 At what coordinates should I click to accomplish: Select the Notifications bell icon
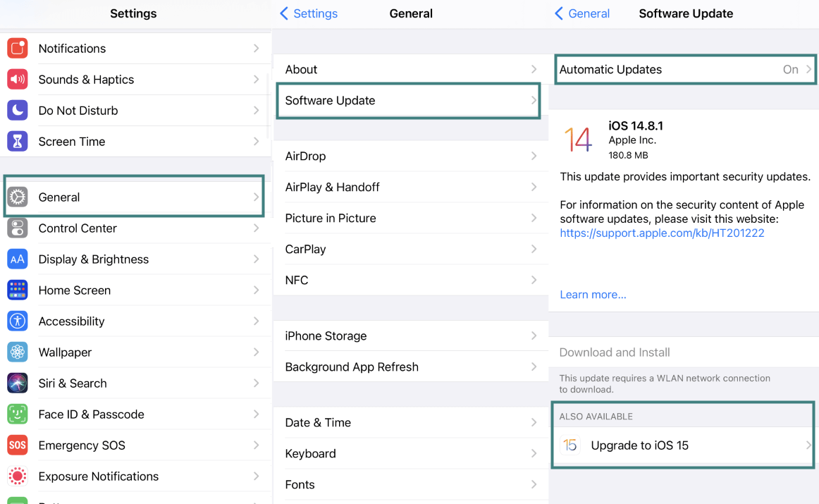tap(18, 48)
